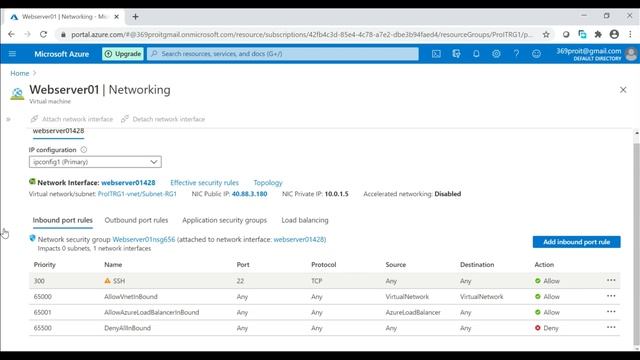640x360 pixels.
Task: Open the ipconfig1 (Primary) dropdown
Action: [95, 162]
